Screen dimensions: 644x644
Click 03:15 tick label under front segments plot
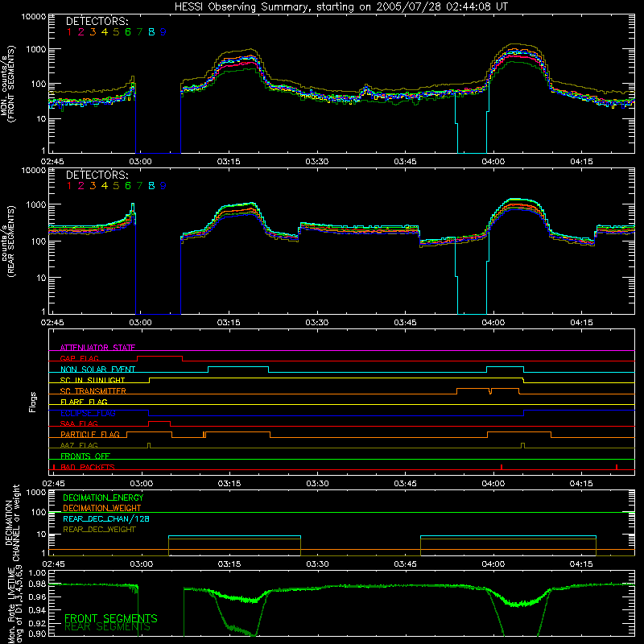point(229,162)
